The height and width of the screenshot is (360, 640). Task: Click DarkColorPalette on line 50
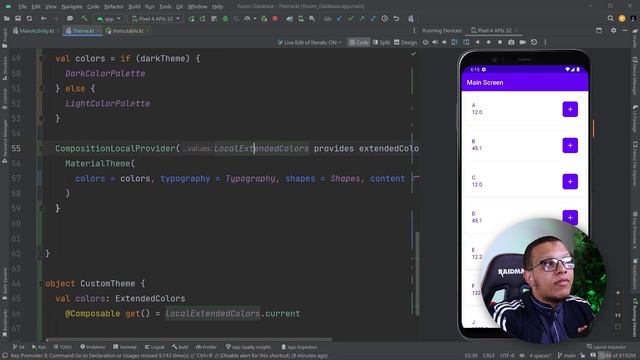click(105, 73)
